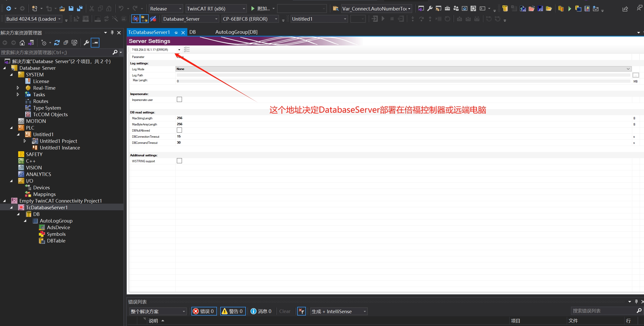The height and width of the screenshot is (326, 644).
Task: Click the search magnifier in Solution Explorer search box
Action: coord(115,52)
